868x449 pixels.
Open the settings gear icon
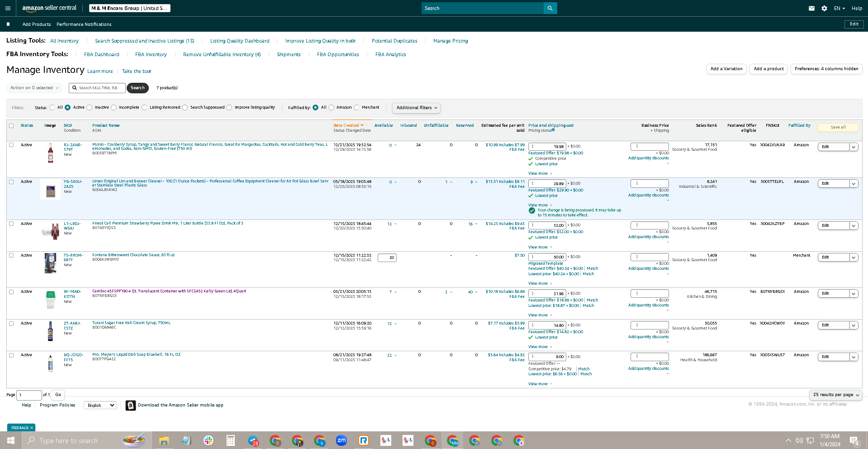pyautogui.click(x=824, y=8)
